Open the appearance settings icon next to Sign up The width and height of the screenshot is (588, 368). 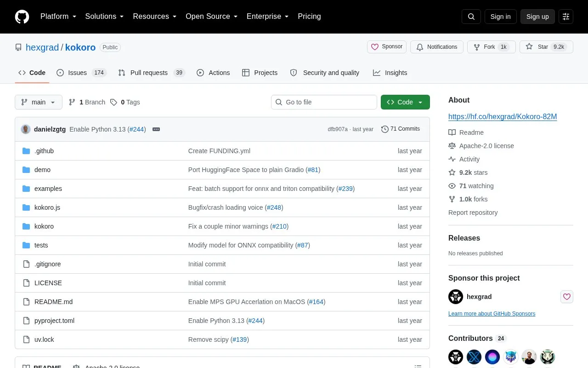(x=566, y=17)
